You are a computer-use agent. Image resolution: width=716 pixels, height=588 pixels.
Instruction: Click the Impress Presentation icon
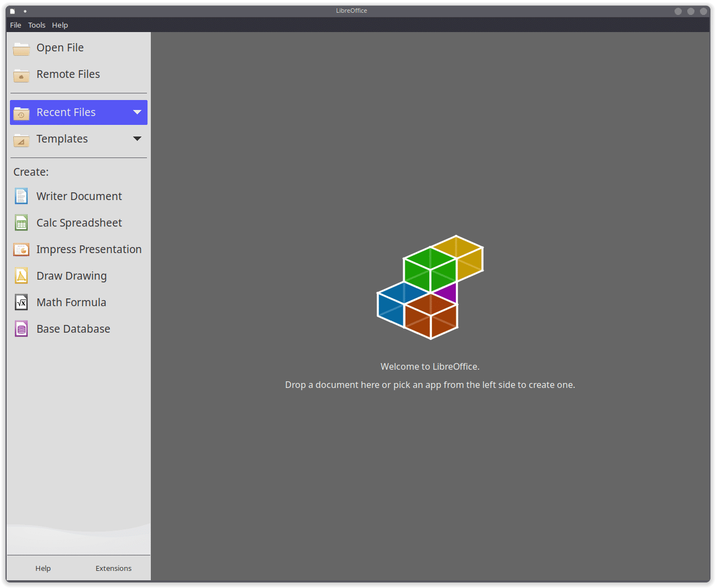click(21, 250)
